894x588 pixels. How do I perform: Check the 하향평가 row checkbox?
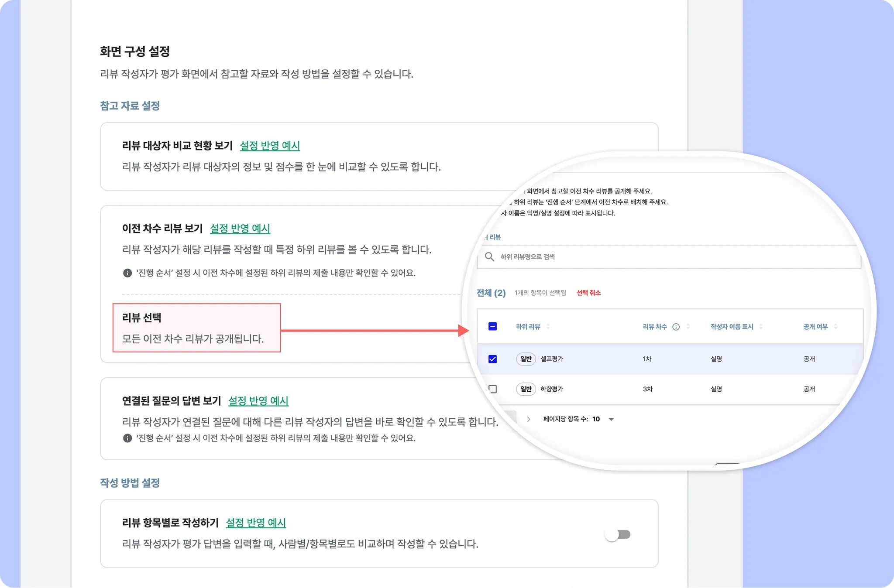pyautogui.click(x=492, y=389)
